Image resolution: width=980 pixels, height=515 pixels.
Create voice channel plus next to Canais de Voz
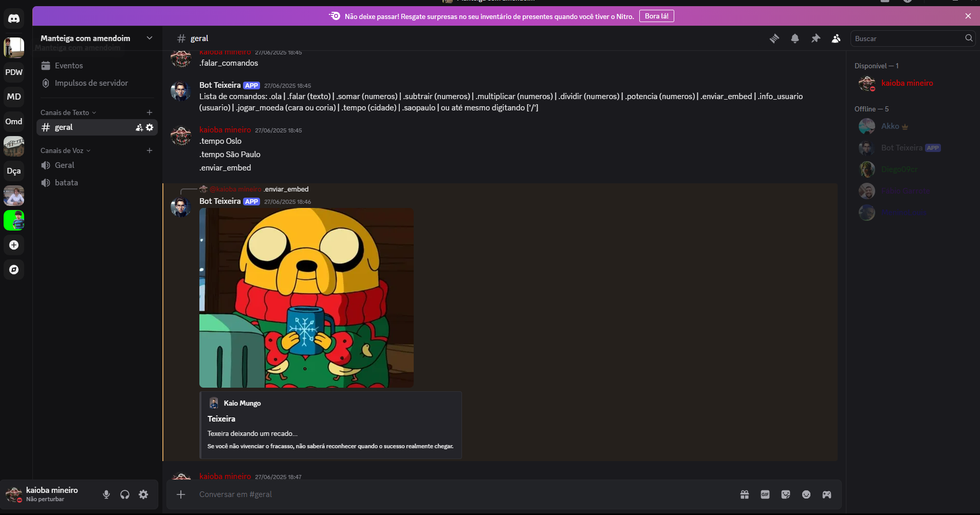pos(150,150)
